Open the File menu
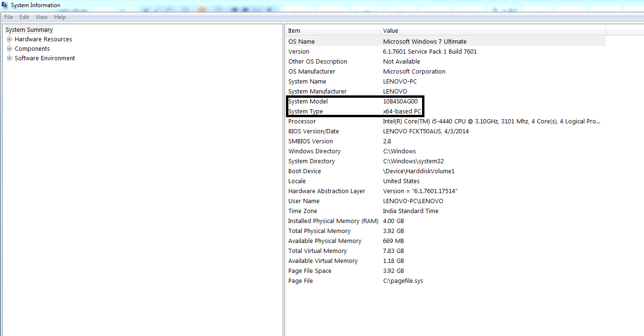The image size is (644, 336). (9, 17)
